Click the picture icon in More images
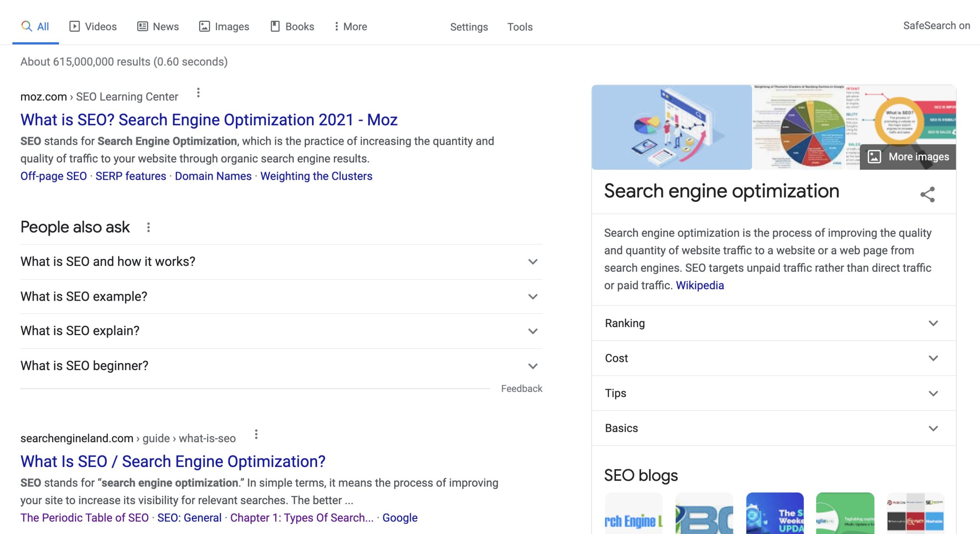 [874, 157]
